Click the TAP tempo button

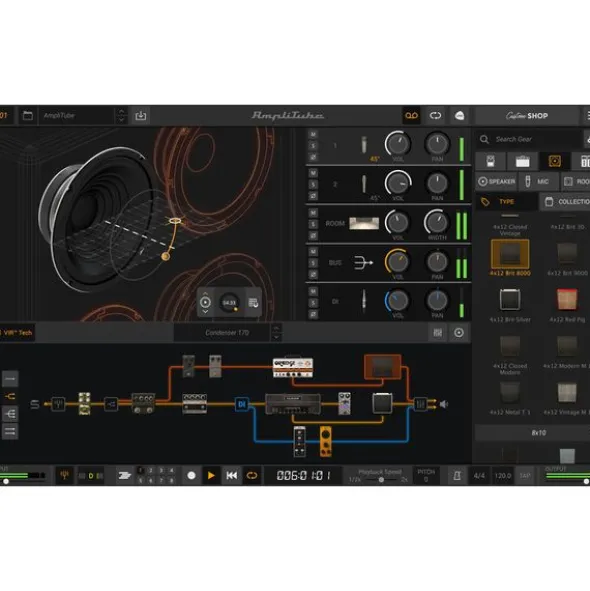tap(525, 476)
